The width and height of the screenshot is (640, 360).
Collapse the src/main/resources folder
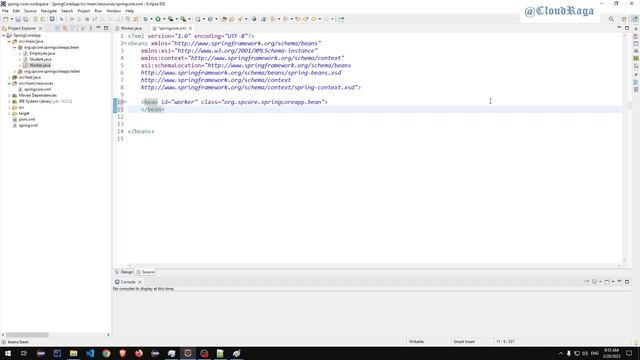(x=9, y=83)
